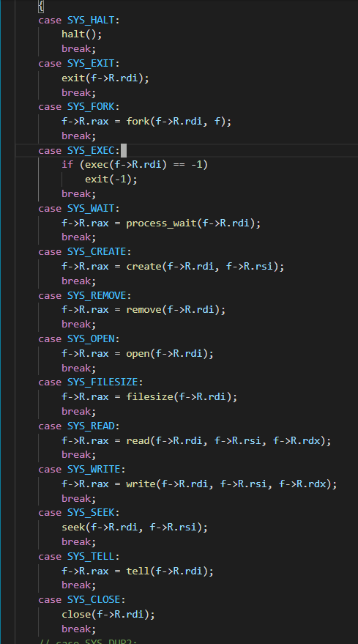
Task: Click the remove(f->R.rdi) line
Action: coord(143,310)
